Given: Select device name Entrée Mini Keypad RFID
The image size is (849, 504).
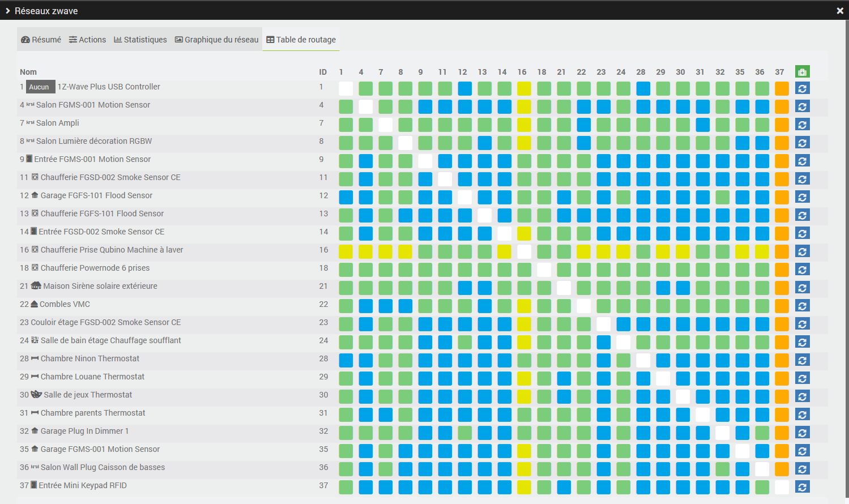Looking at the screenshot, I should click(83, 485).
